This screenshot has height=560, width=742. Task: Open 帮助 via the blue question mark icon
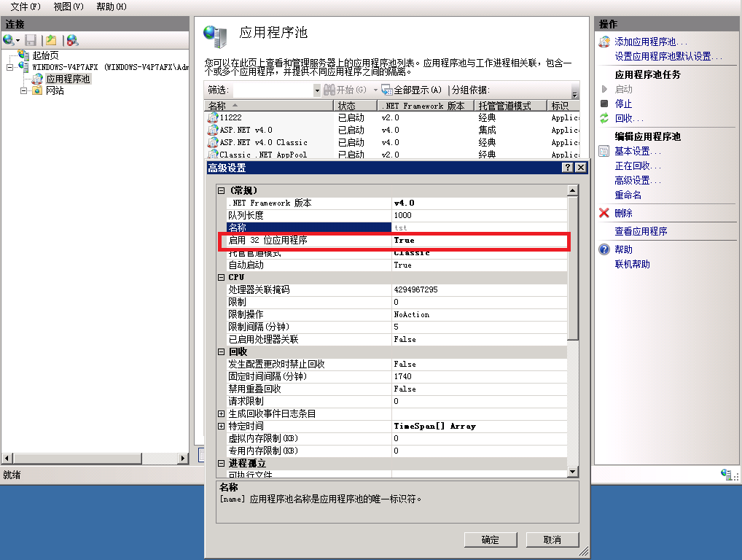[604, 249]
